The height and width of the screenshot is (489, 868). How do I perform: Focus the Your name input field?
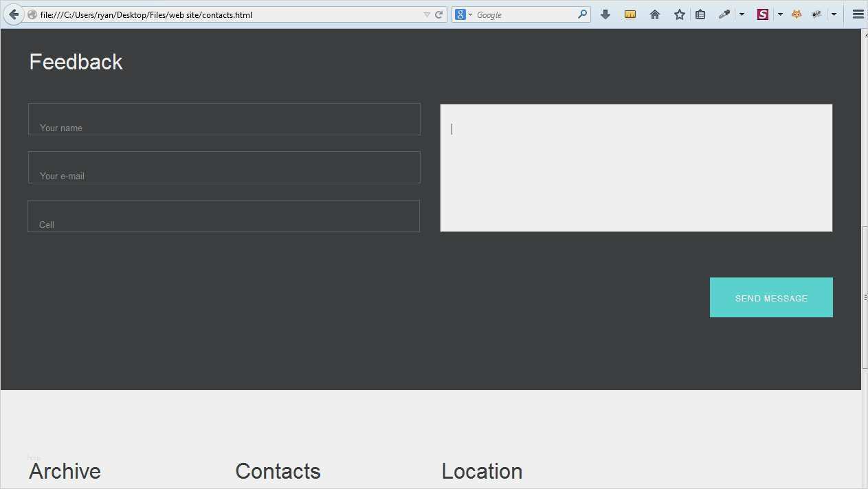point(224,120)
